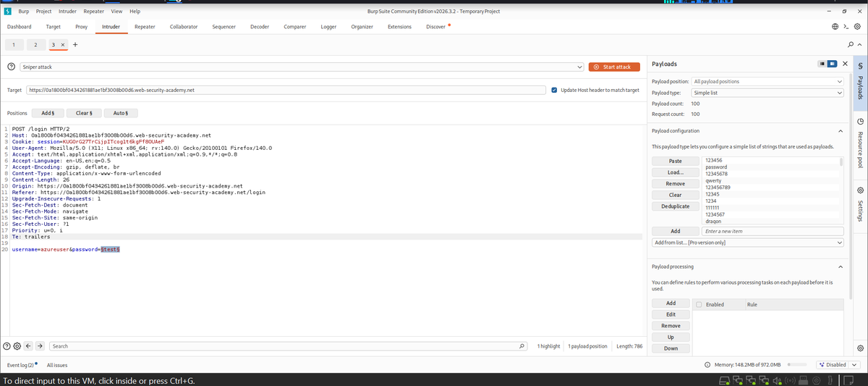Click the memory usage info icon
Viewport: 868px width, 386px height.
coord(707,364)
